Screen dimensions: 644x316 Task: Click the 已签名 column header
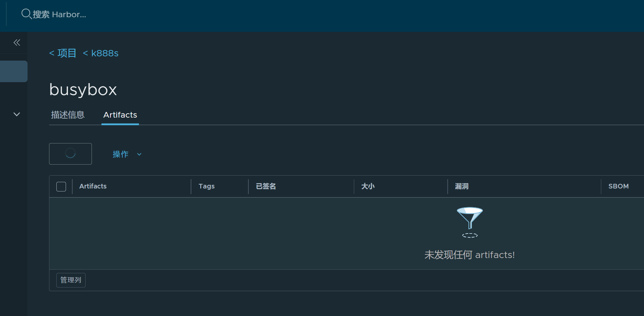point(266,186)
